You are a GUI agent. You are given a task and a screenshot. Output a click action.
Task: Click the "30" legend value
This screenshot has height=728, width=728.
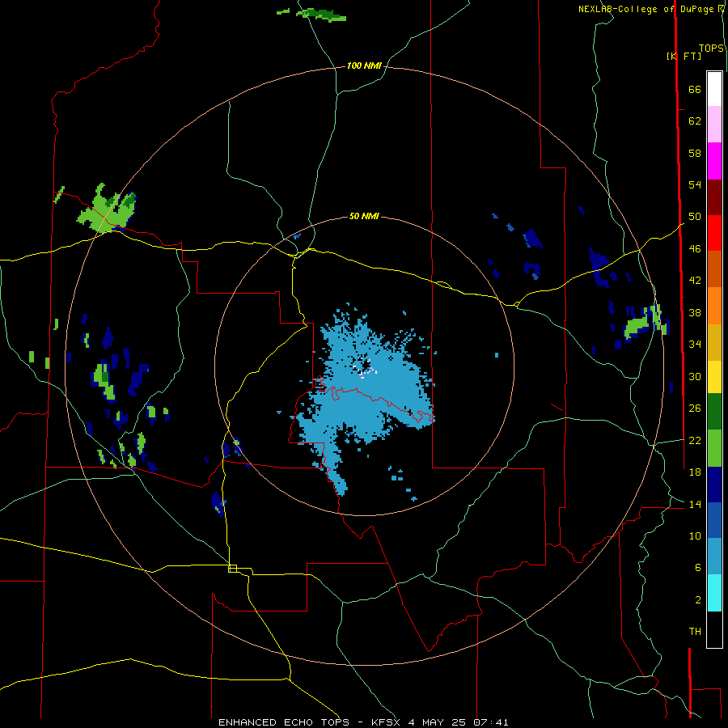click(x=695, y=376)
